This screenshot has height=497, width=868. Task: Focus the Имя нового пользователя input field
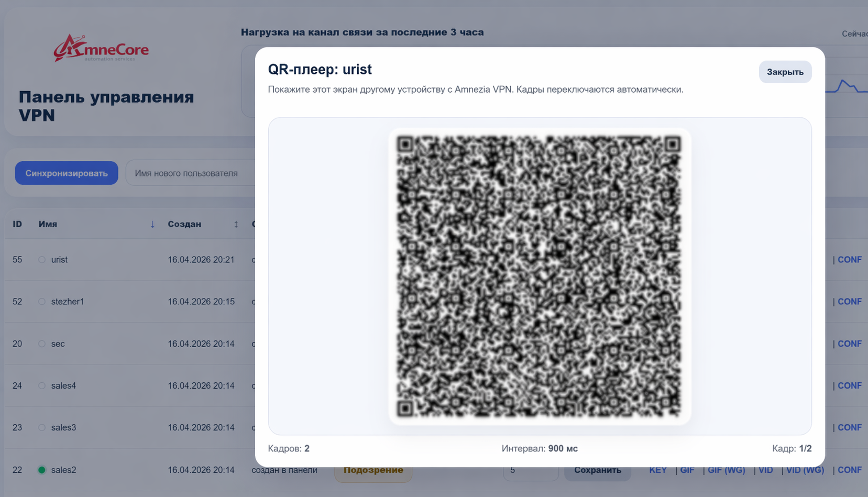(x=191, y=173)
